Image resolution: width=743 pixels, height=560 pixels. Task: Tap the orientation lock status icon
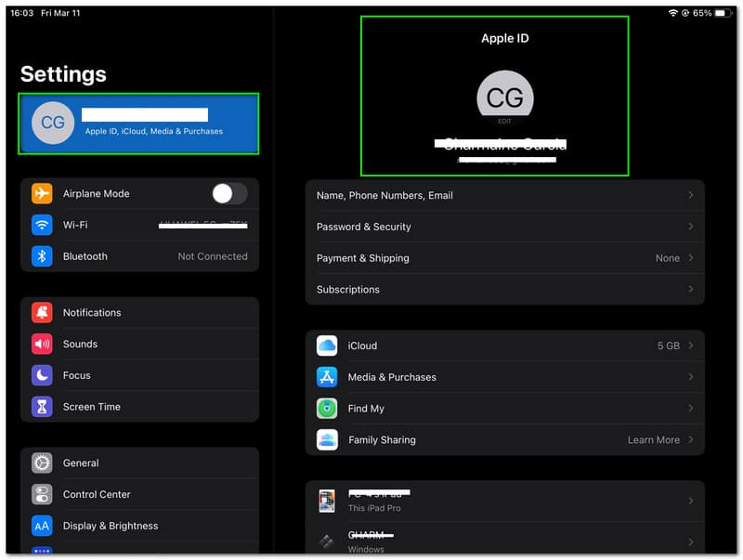coord(685,13)
